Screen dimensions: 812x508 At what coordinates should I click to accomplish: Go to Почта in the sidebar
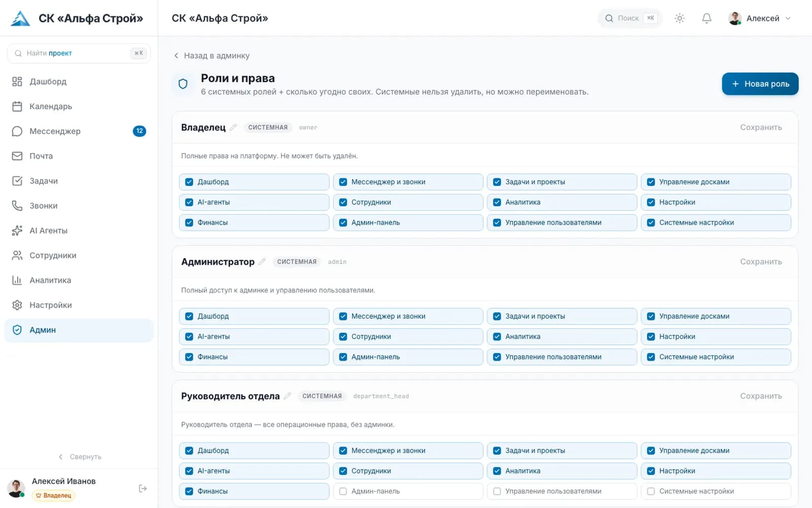(79, 156)
